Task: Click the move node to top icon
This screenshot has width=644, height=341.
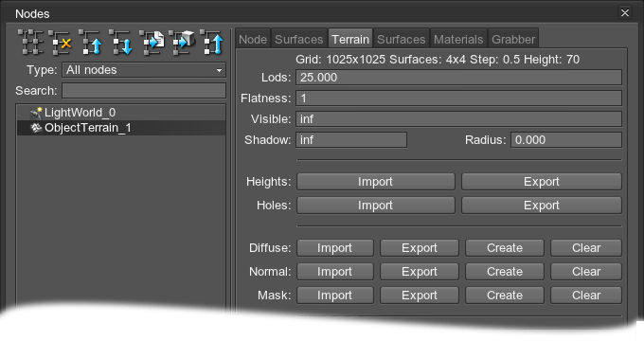Action: tap(212, 42)
